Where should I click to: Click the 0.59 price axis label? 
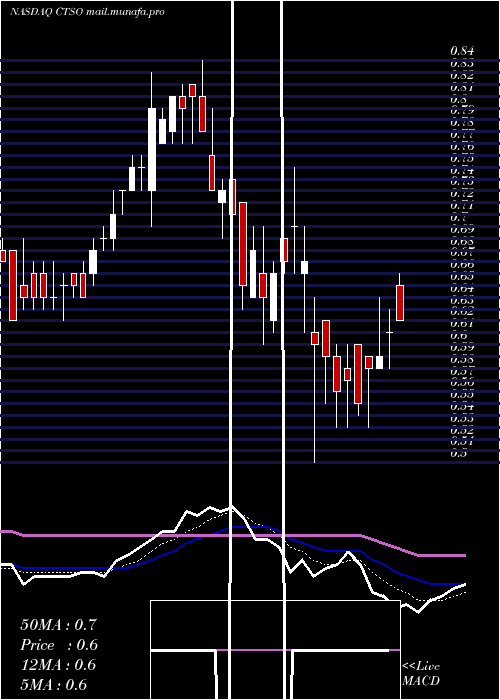click(x=462, y=347)
